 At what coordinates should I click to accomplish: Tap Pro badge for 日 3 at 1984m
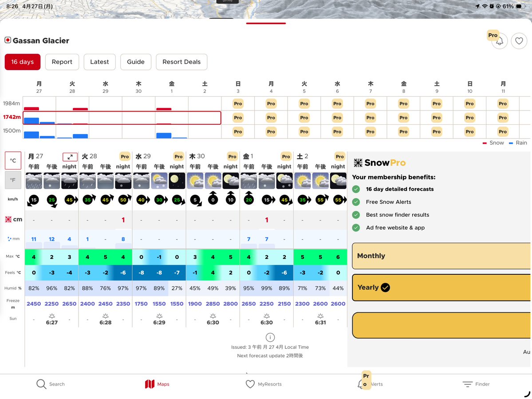point(238,104)
